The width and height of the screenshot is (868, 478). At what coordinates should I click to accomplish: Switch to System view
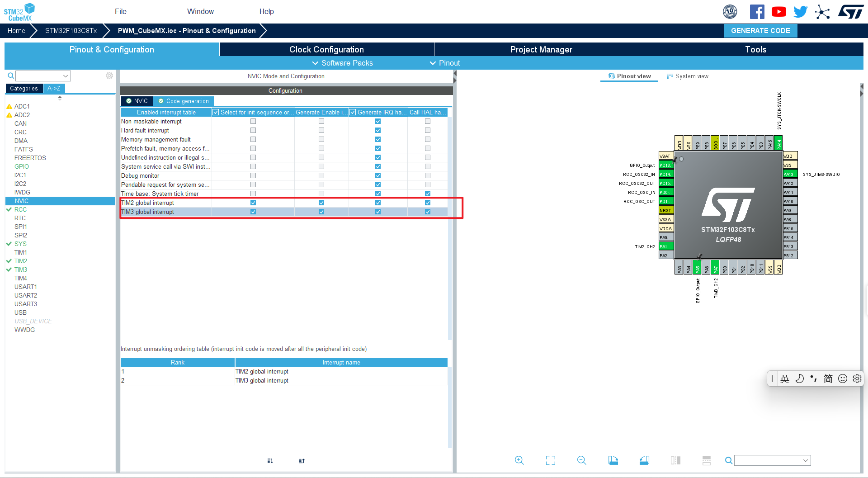tap(688, 76)
